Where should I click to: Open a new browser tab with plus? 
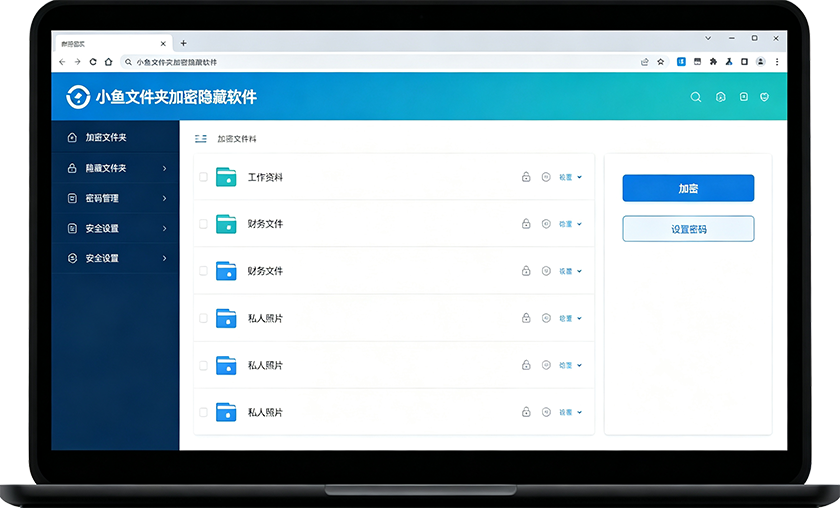[183, 43]
